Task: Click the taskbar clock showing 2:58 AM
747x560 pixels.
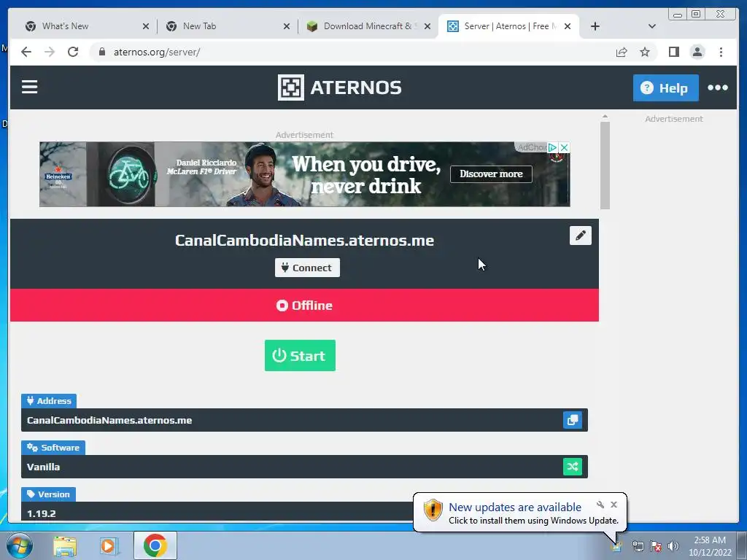Action: tap(709, 546)
